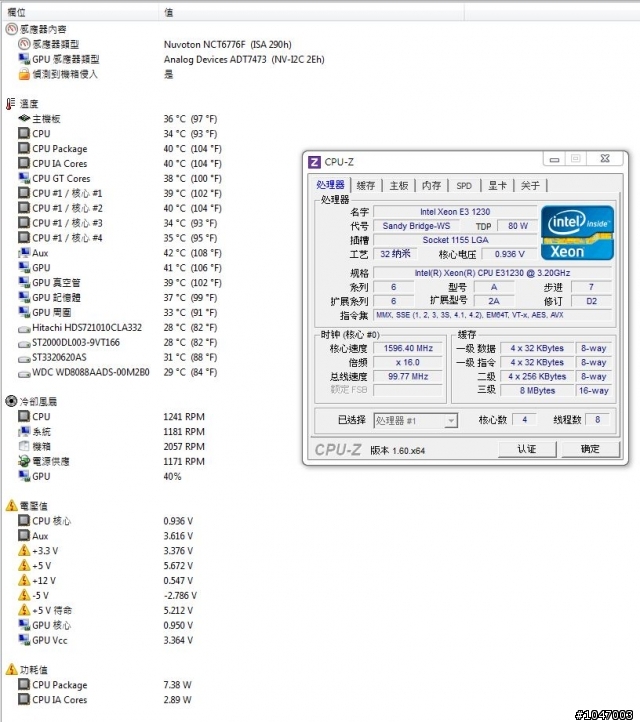Click the motherboard temperature row icon

click(24, 119)
